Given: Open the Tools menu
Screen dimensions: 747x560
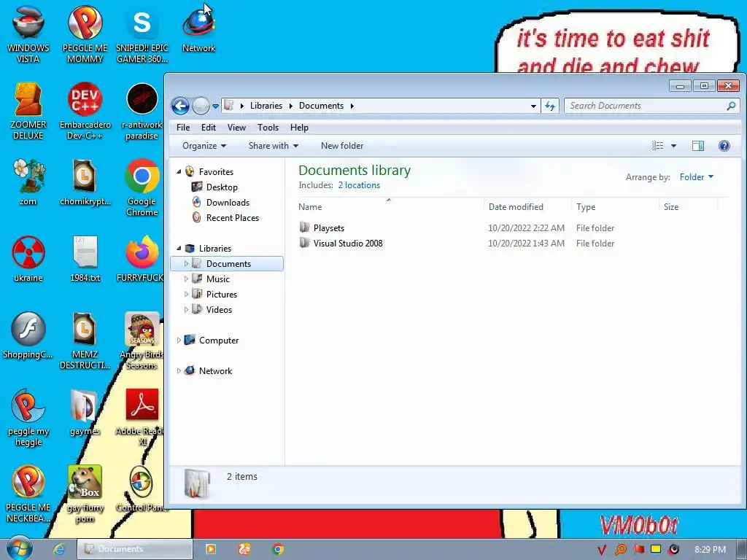Looking at the screenshot, I should coord(268,128).
